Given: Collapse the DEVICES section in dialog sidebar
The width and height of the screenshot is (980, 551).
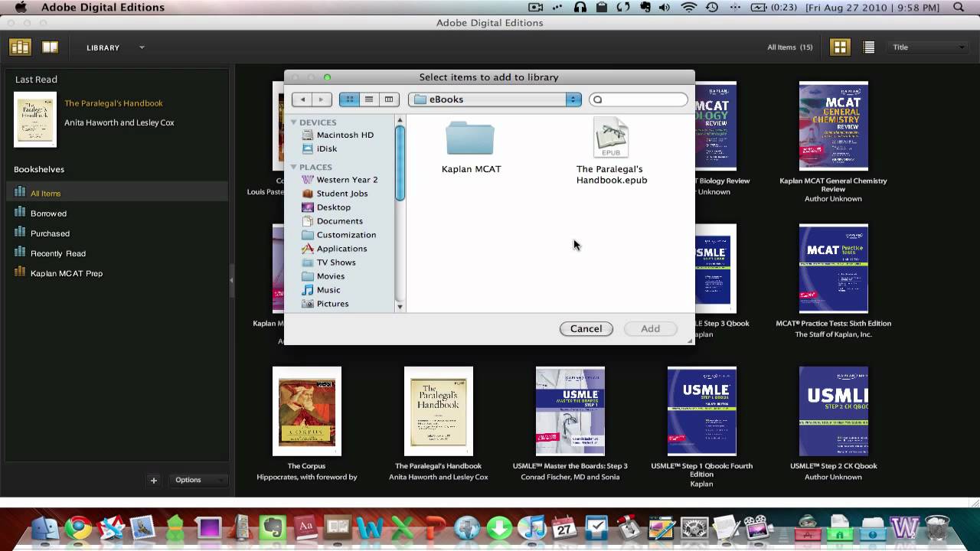Looking at the screenshot, I should point(293,122).
